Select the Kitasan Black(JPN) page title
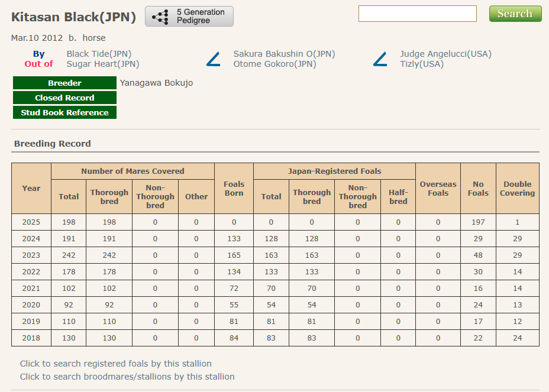 point(73,17)
